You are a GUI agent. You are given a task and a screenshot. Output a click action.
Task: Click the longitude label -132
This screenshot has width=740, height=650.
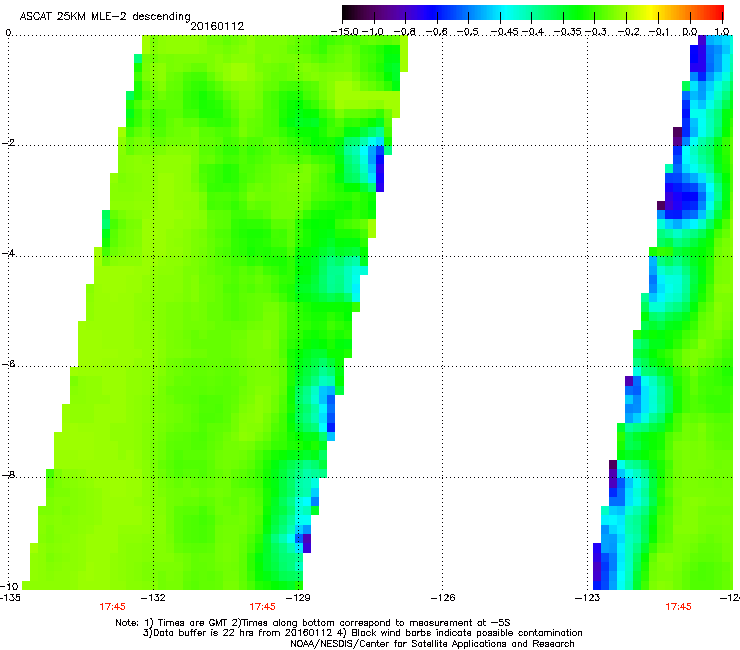[153, 598]
